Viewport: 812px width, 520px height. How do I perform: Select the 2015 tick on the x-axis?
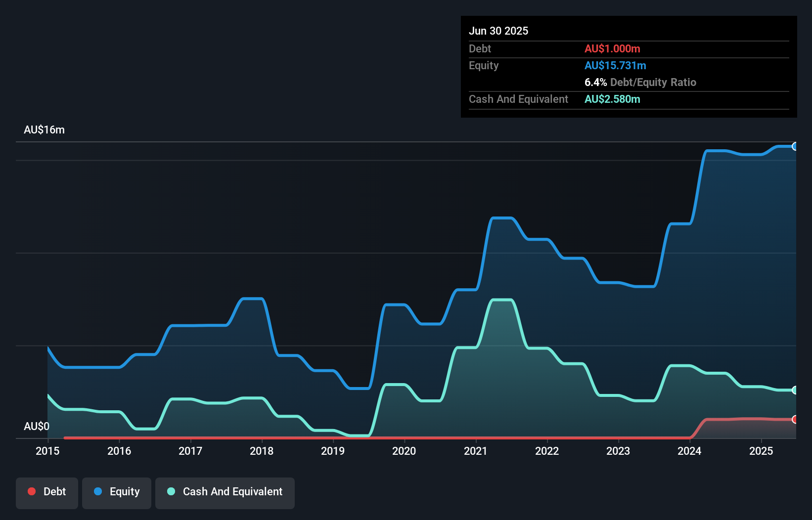tap(47, 451)
